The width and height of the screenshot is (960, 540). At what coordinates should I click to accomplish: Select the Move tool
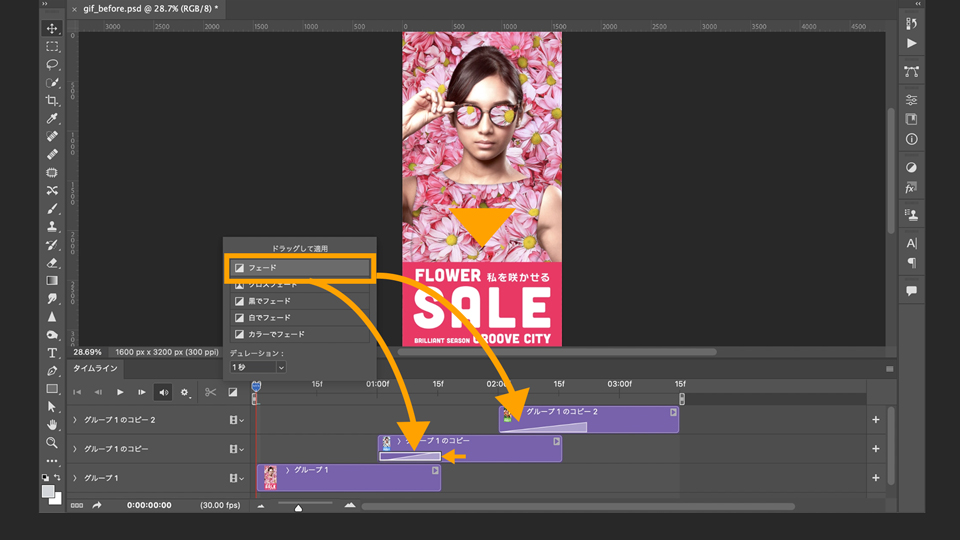point(52,28)
